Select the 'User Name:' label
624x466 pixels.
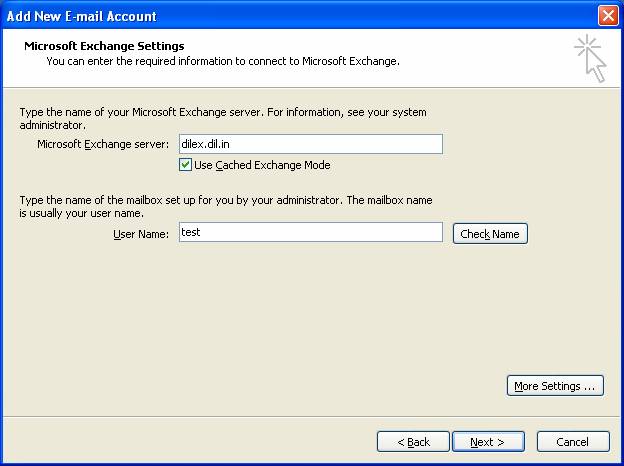[140, 233]
